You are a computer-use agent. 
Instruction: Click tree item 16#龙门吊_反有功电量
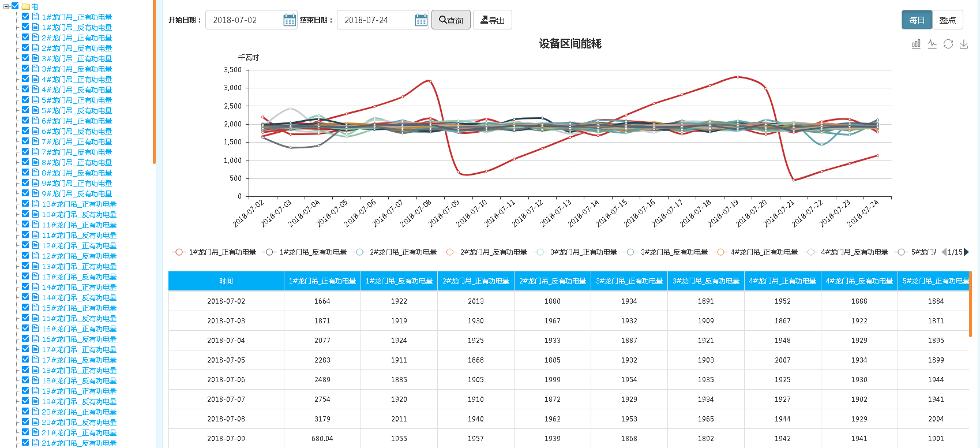pos(79,339)
